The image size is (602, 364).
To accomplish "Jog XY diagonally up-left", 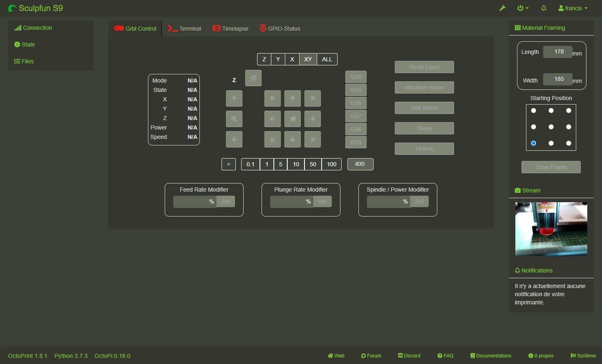I will coord(273,98).
